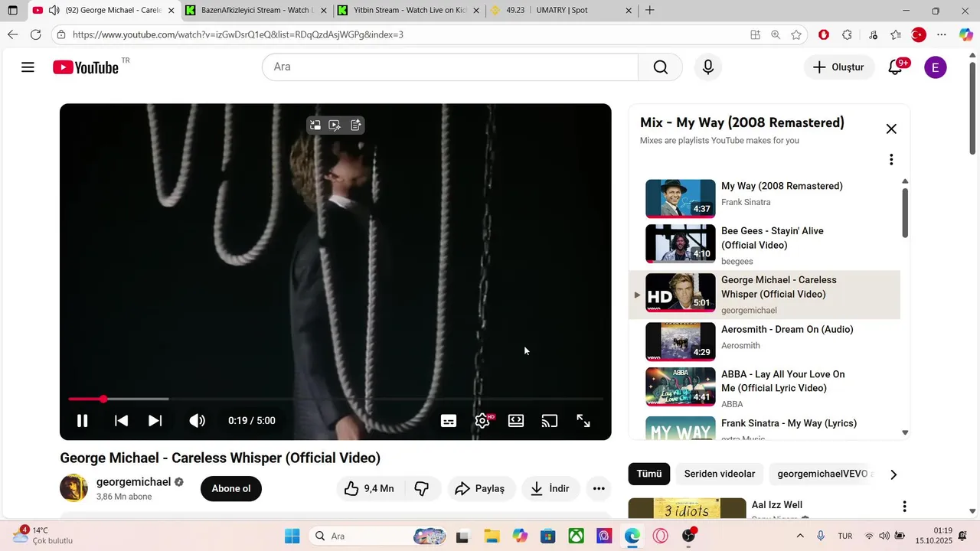Image resolution: width=980 pixels, height=551 pixels.
Task: Open Aal Izz Well video options menu
Action: [x=904, y=507]
